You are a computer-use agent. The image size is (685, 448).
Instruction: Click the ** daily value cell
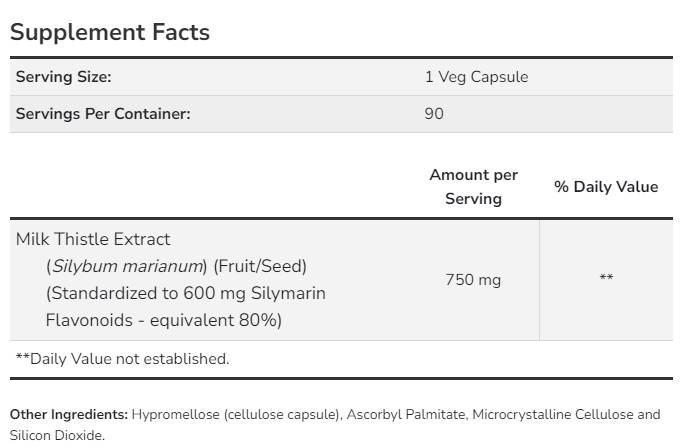tap(606, 279)
